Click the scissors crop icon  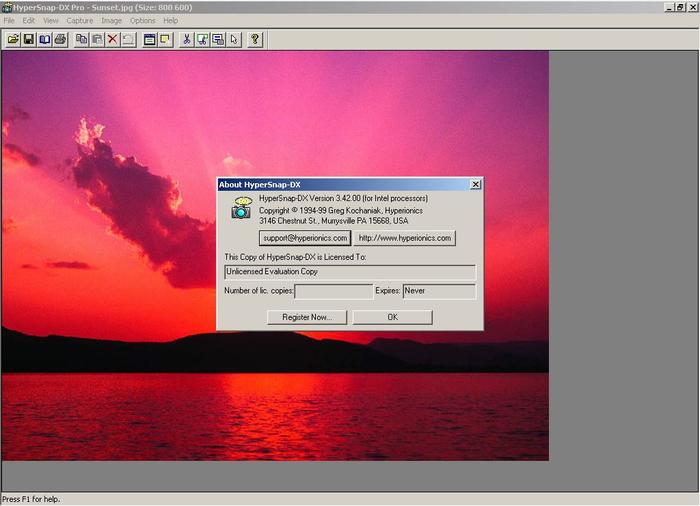[186, 39]
